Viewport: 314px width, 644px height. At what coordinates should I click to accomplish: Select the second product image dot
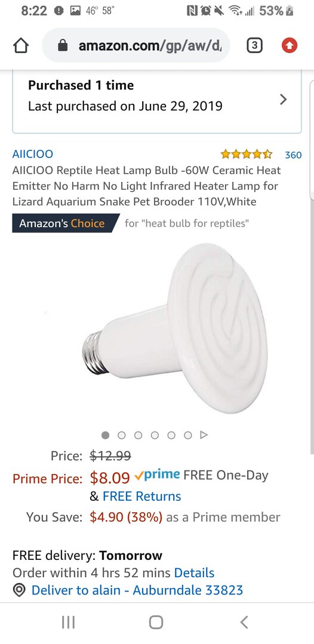click(122, 435)
